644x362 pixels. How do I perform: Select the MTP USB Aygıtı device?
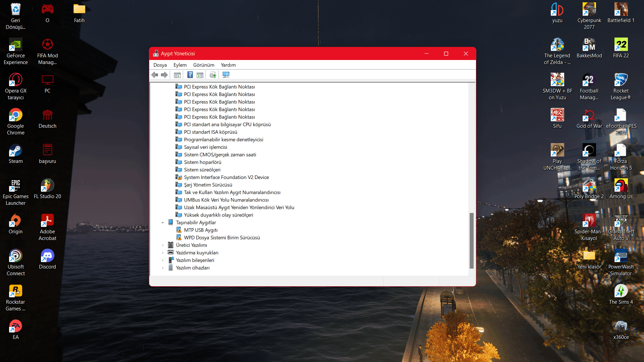point(197,230)
